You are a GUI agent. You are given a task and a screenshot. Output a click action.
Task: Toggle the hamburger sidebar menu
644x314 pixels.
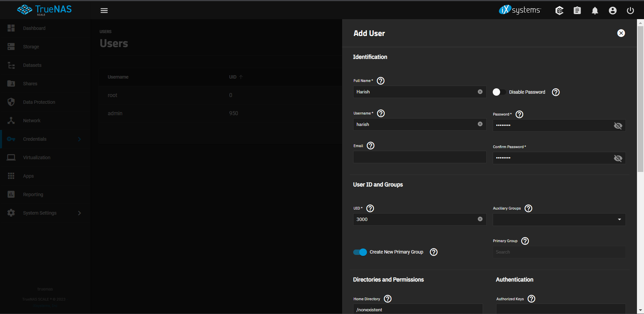point(104,10)
